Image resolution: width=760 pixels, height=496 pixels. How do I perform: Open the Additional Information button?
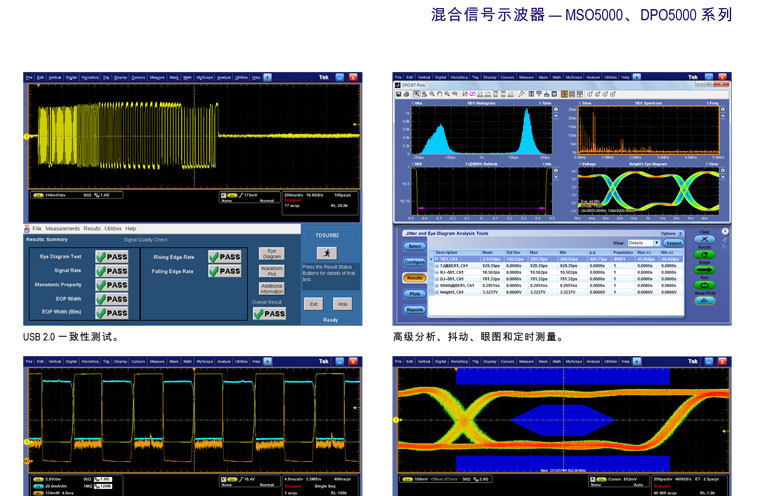tap(271, 288)
